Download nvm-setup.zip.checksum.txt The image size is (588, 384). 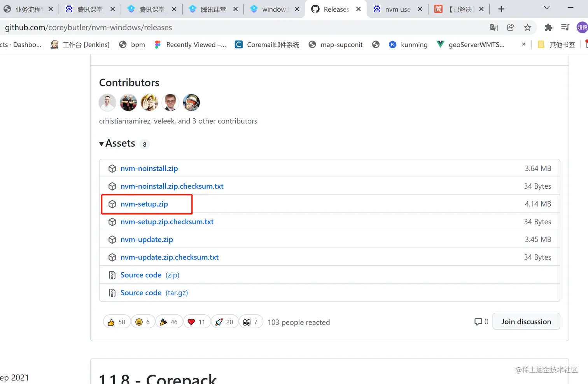[167, 222]
